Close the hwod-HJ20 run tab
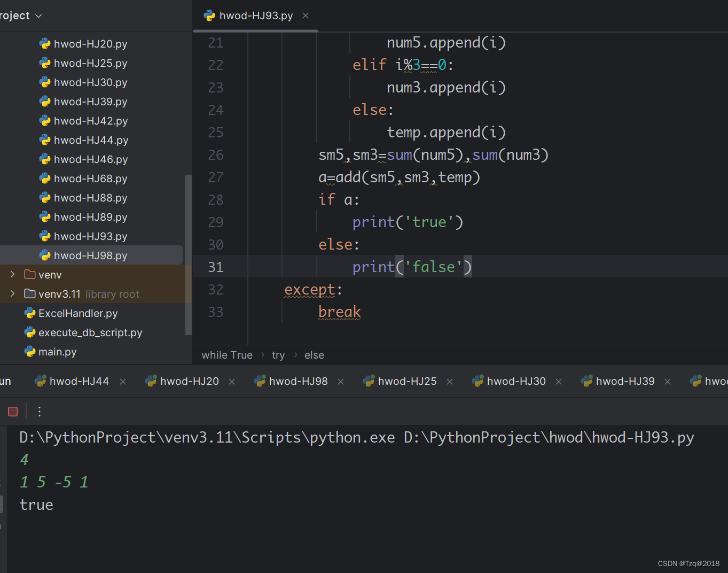The width and height of the screenshot is (728, 573). (x=232, y=382)
